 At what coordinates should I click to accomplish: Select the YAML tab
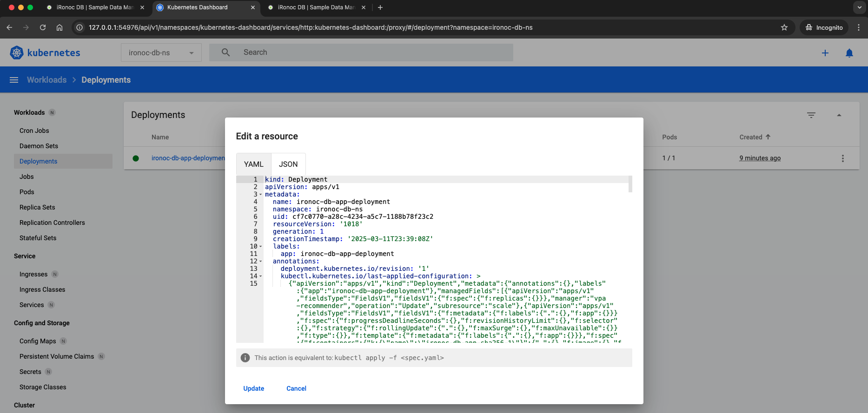253,164
